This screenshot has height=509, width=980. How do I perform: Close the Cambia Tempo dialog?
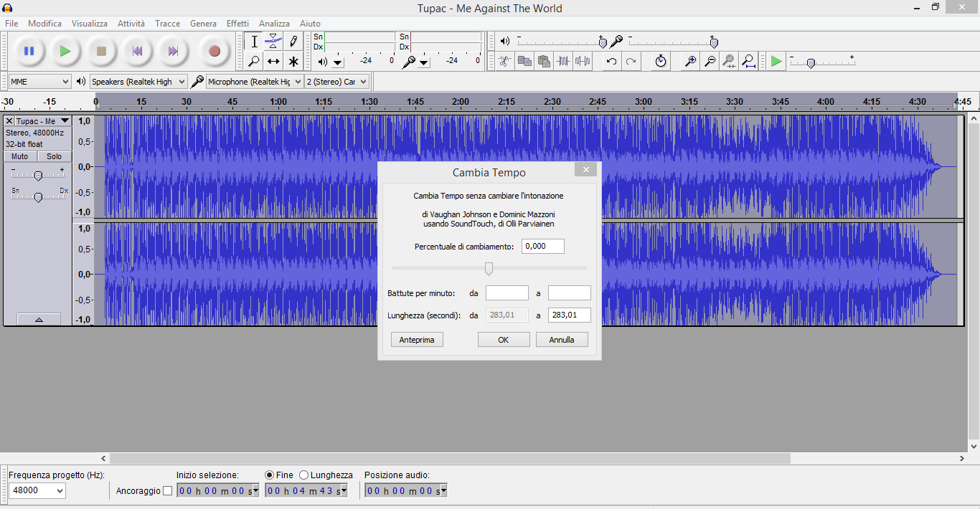pos(586,170)
